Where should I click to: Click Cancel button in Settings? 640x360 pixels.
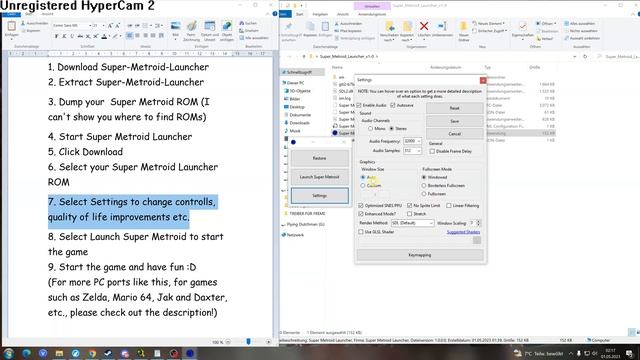454,134
